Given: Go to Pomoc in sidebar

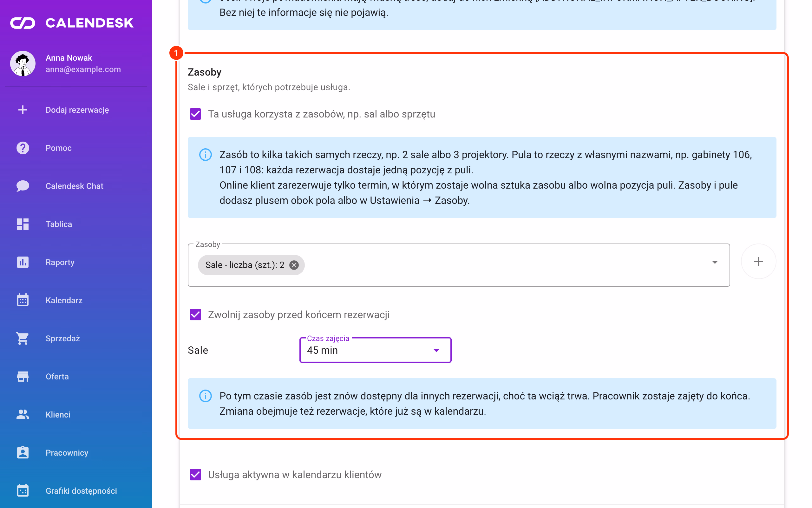Looking at the screenshot, I should pos(76,148).
